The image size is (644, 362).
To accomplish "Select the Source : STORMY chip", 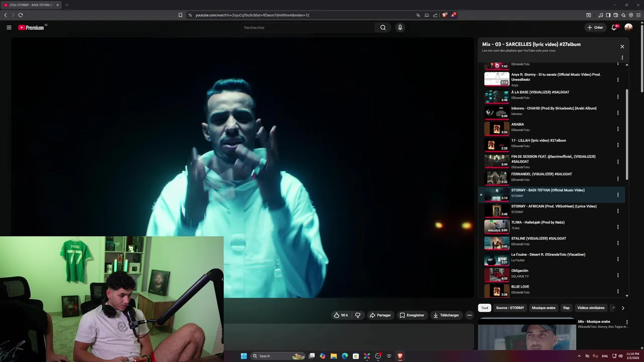I will [x=510, y=308].
